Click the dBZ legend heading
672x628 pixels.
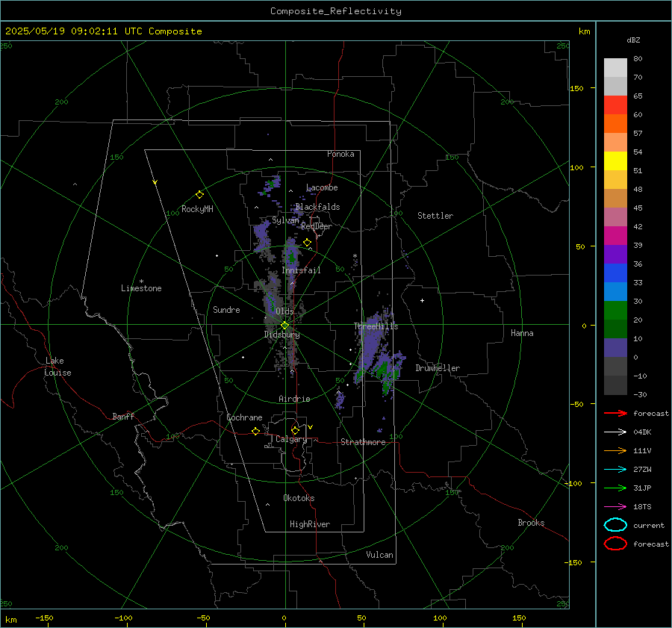[633, 40]
